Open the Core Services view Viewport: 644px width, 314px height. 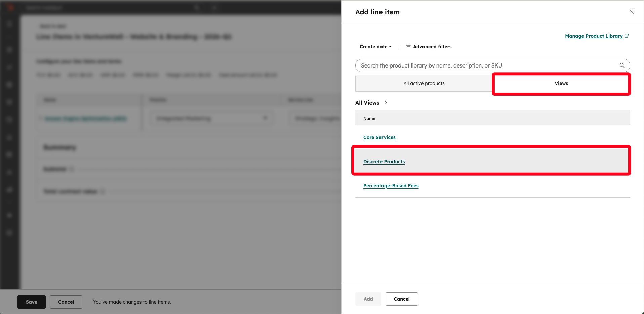coord(379,137)
